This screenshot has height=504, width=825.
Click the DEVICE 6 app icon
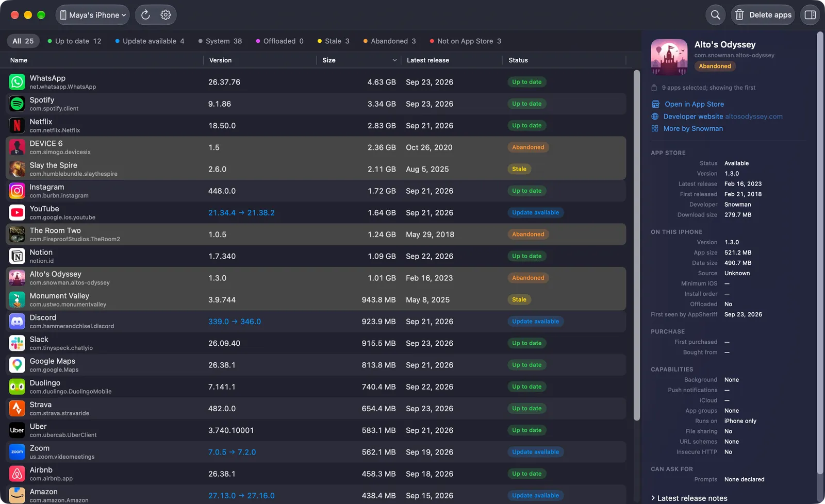pyautogui.click(x=17, y=147)
